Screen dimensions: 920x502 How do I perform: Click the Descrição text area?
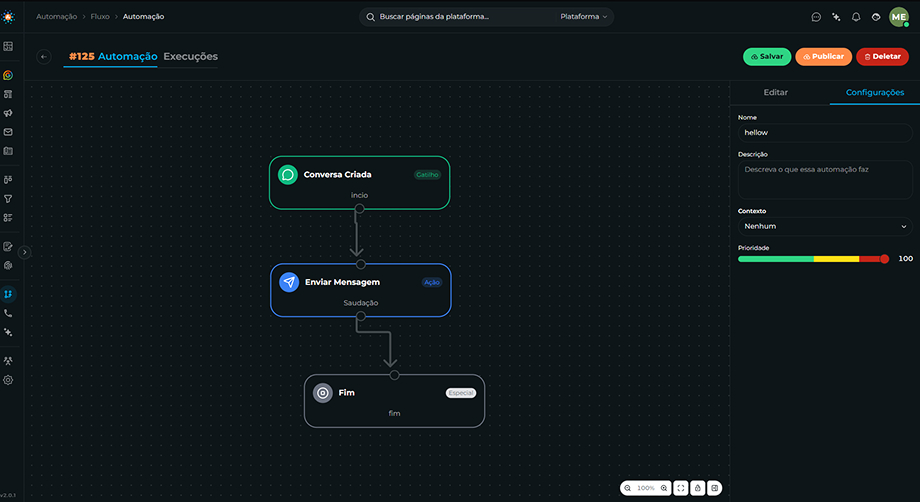(824, 180)
